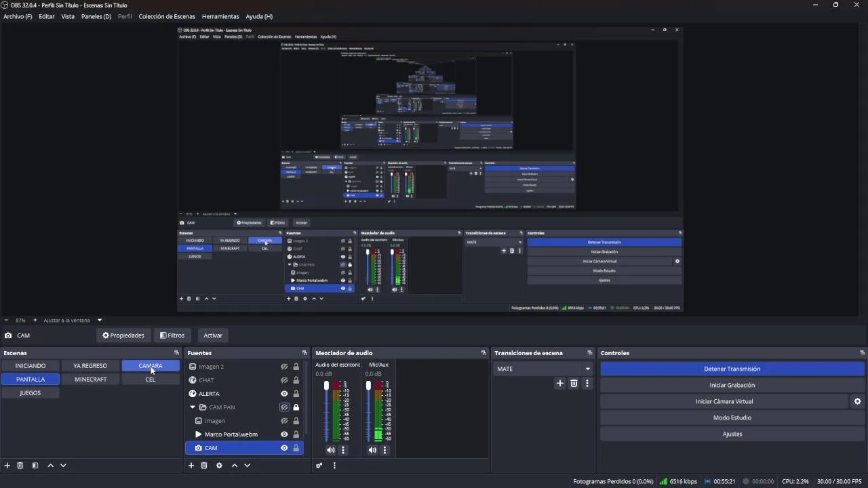The height and width of the screenshot is (488, 868).
Task: Undock the Transiciones de escena panel
Action: [590, 353]
